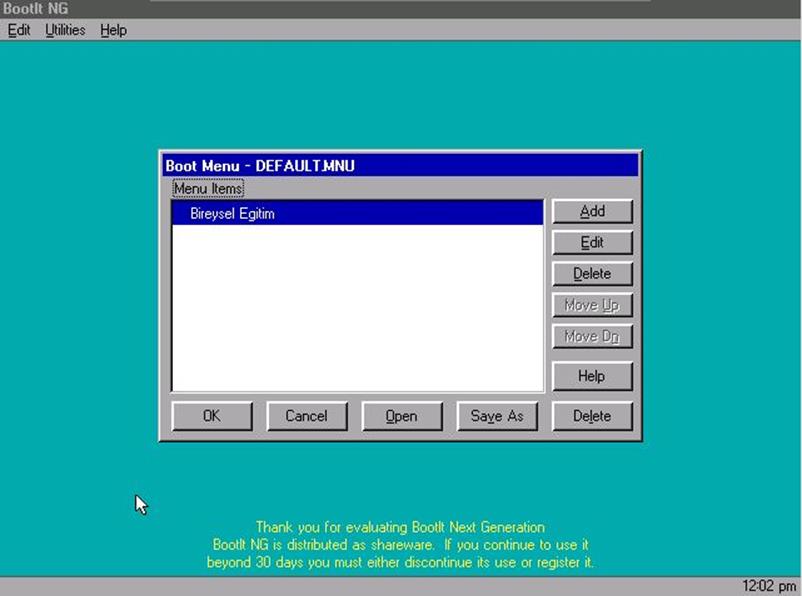Confirm with the OK button

click(212, 416)
